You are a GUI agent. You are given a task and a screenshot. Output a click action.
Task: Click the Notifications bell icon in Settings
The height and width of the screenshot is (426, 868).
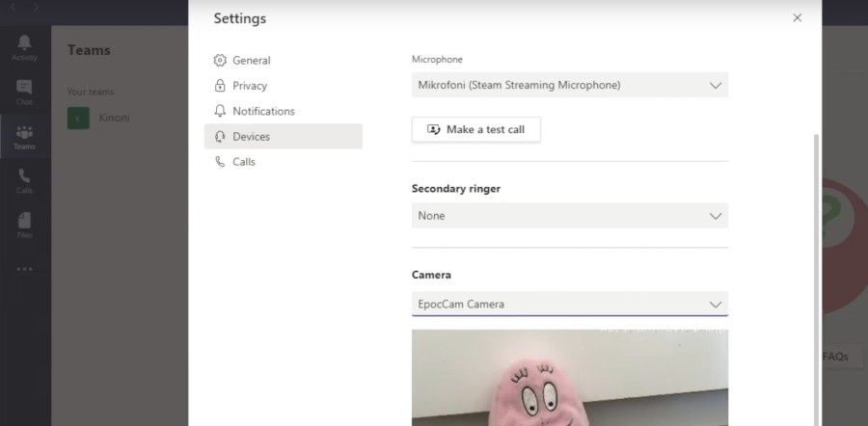click(x=220, y=111)
